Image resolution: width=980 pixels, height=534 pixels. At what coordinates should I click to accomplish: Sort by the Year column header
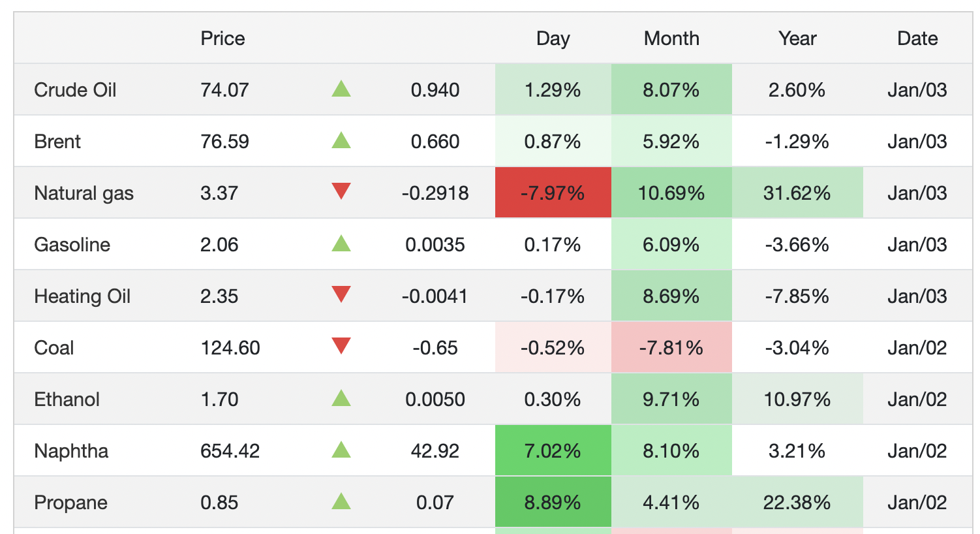pyautogui.click(x=797, y=39)
